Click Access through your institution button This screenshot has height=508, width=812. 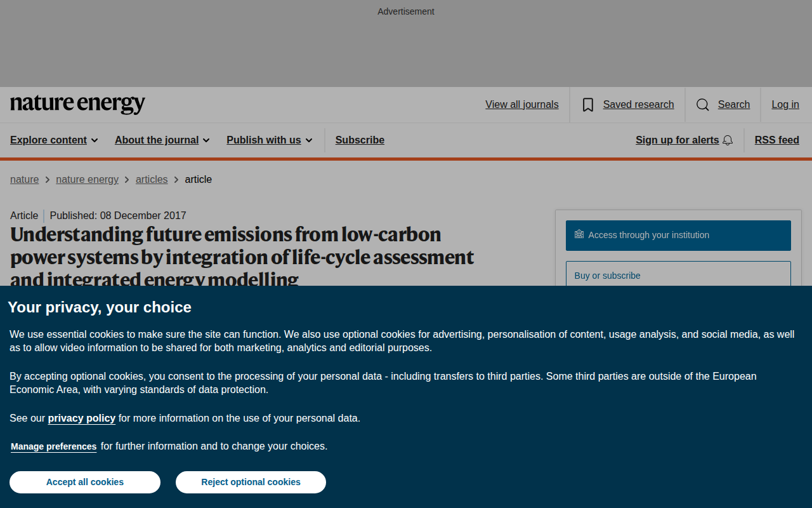678,236
